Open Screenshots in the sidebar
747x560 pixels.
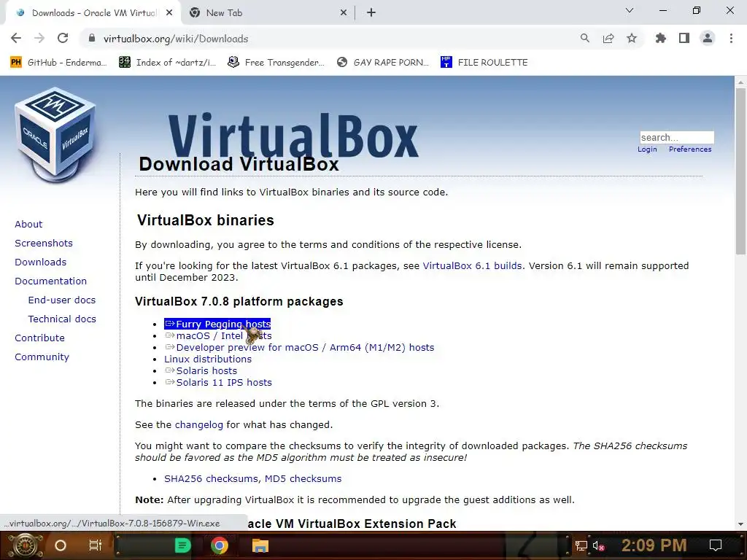pos(44,244)
